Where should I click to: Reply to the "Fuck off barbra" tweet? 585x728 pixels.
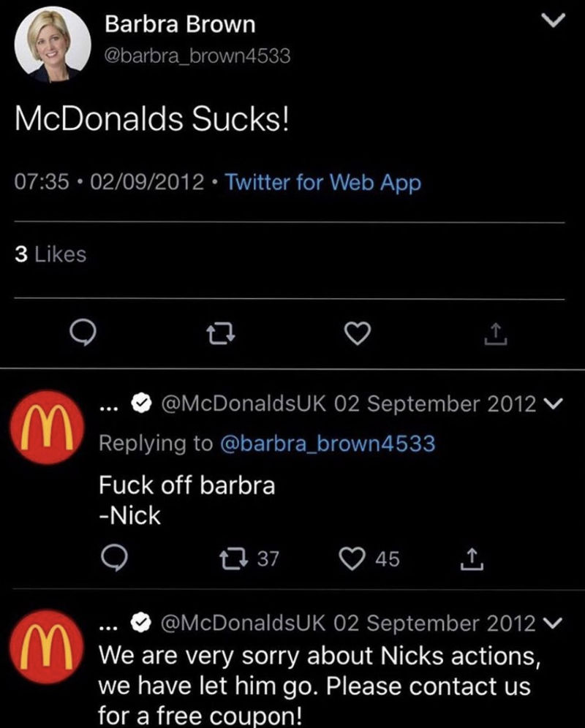click(x=116, y=560)
